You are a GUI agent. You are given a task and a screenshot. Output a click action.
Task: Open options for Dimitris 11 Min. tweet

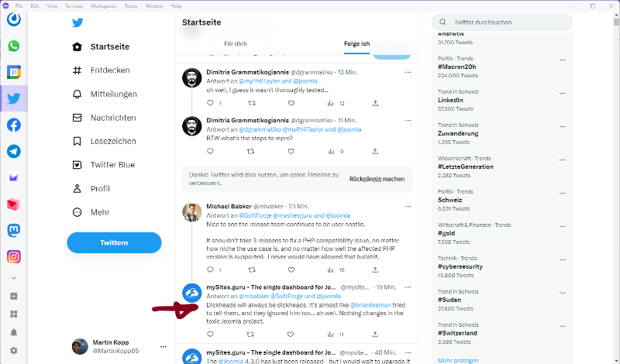click(408, 121)
